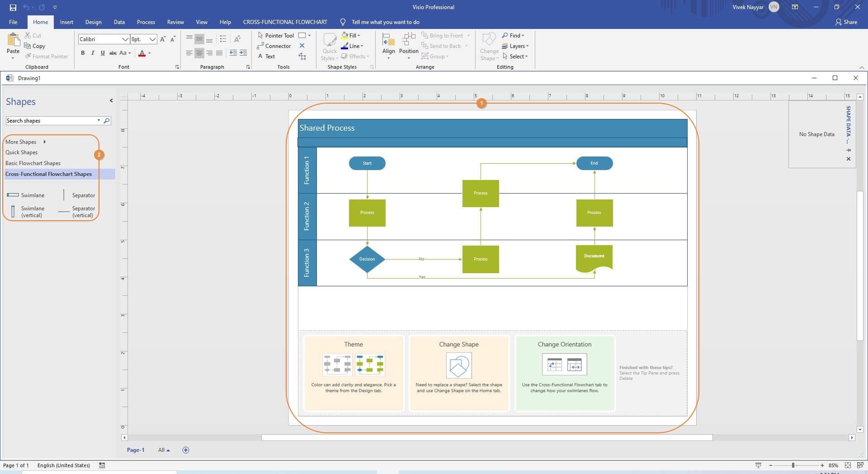
Task: Select the Pointer Tool
Action: 275,35
